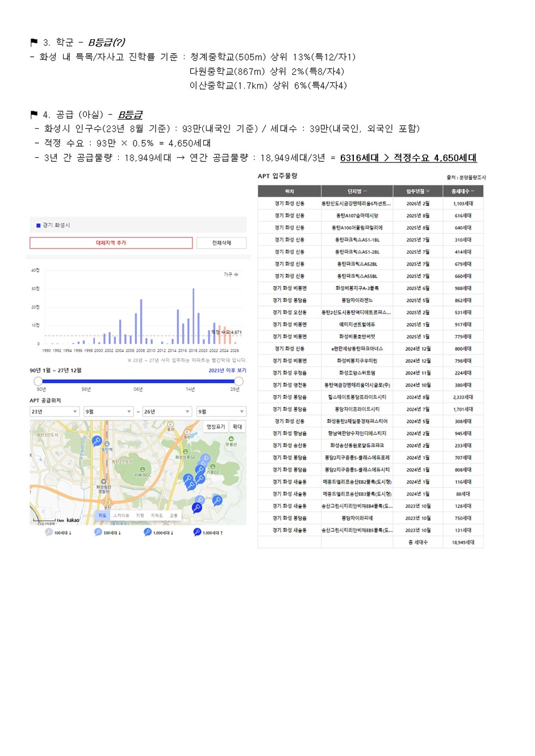Switch to the 스카이뷰 map tab
The height and width of the screenshot is (756, 535).
[121, 515]
